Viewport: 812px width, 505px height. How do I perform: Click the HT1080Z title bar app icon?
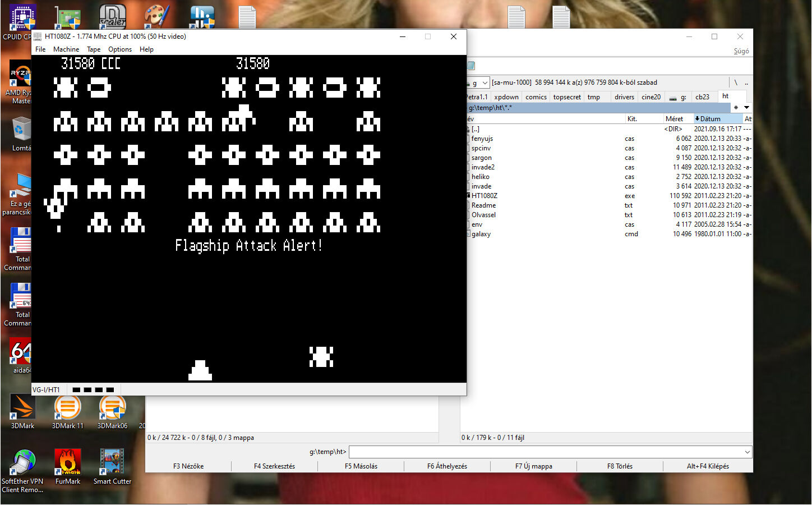(38, 36)
